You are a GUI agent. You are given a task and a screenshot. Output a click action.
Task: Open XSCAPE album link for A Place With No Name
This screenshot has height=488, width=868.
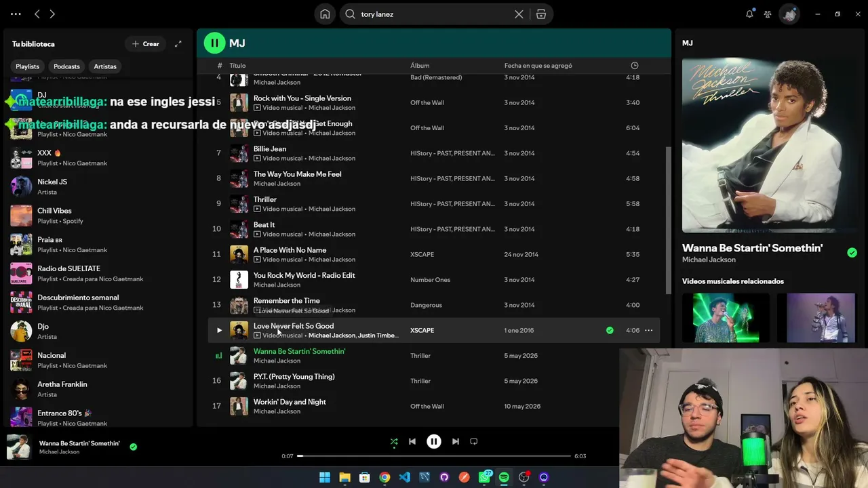(x=422, y=255)
